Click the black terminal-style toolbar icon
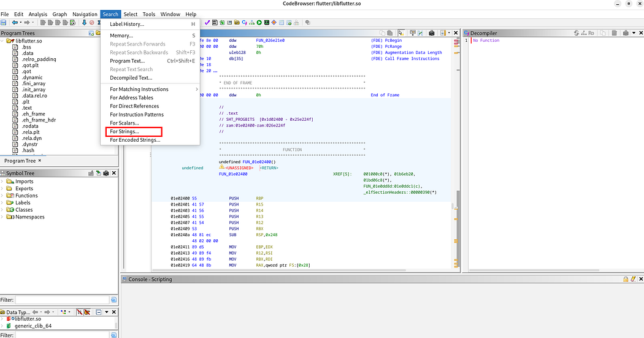Image resolution: width=644 pixels, height=338 pixels. click(x=267, y=23)
